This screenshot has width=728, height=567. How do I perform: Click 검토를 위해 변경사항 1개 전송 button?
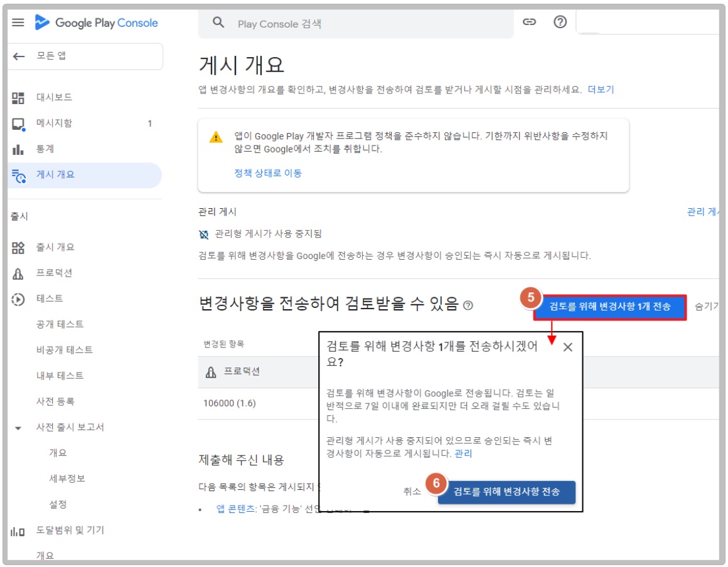(610, 307)
